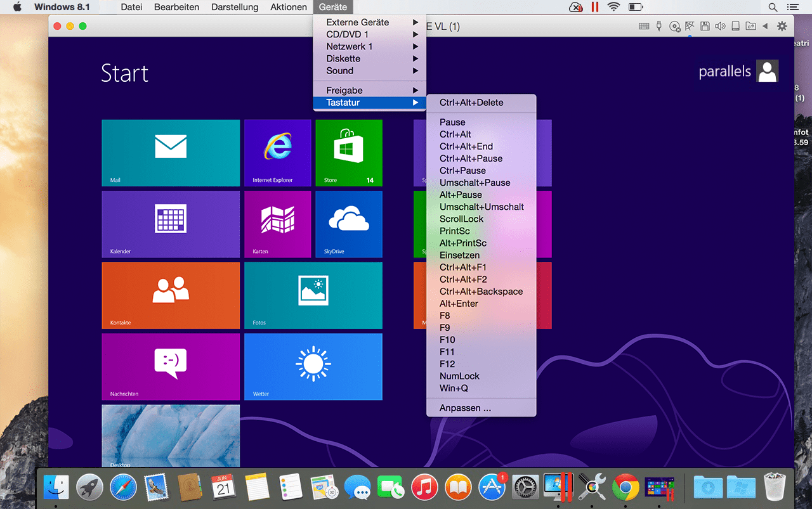This screenshot has width=812, height=509.
Task: Open the Mail tile on the Start screen
Action: [170, 153]
